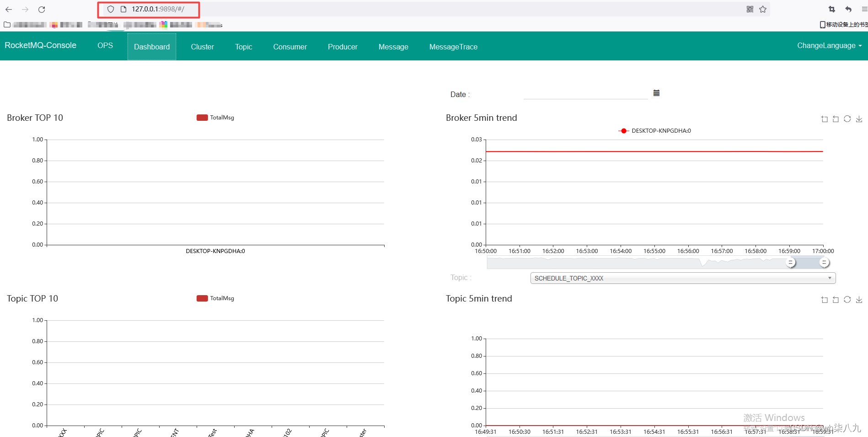Click zoom reset icon on Broker 5min trend
868x437 pixels.
pos(836,119)
